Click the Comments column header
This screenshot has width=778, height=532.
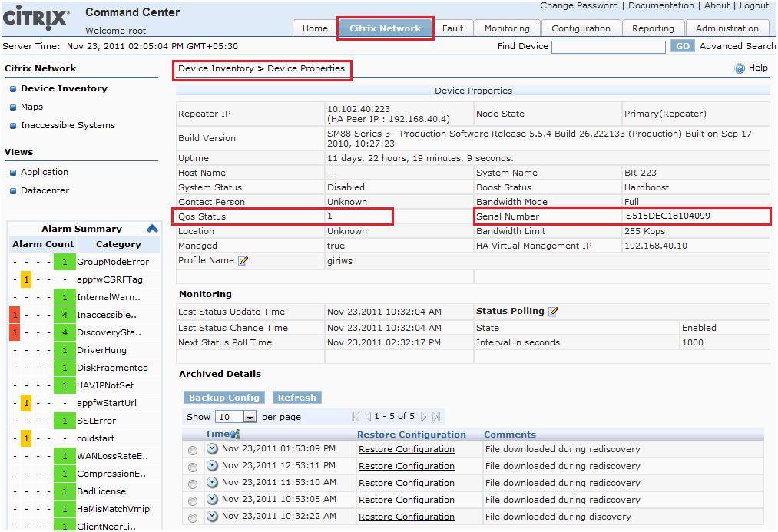510,435
